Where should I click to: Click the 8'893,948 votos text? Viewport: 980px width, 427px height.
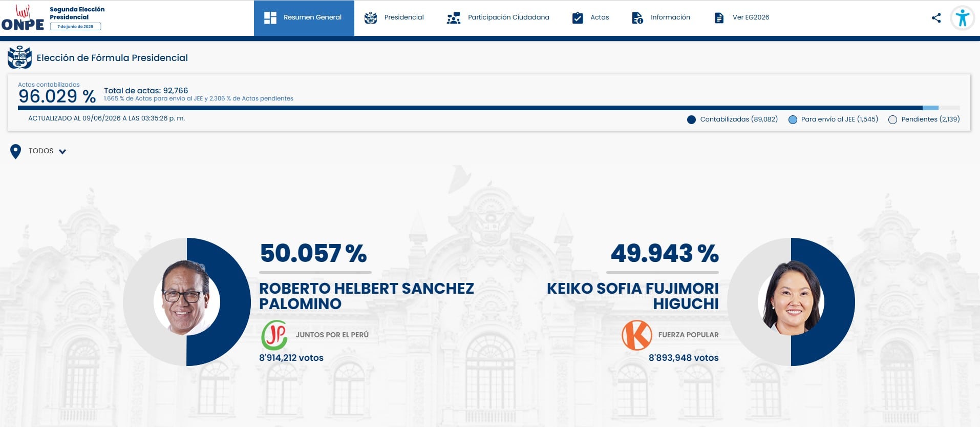tap(684, 358)
